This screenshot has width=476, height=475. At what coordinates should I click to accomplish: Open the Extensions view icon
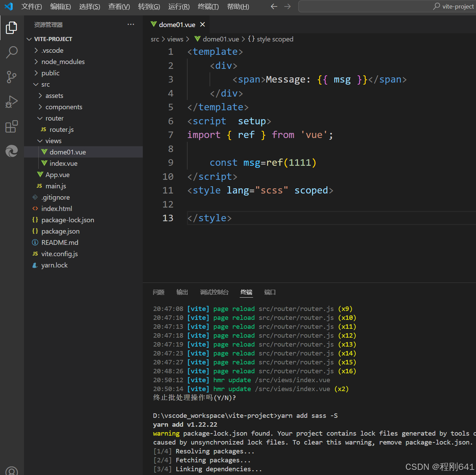(12, 126)
